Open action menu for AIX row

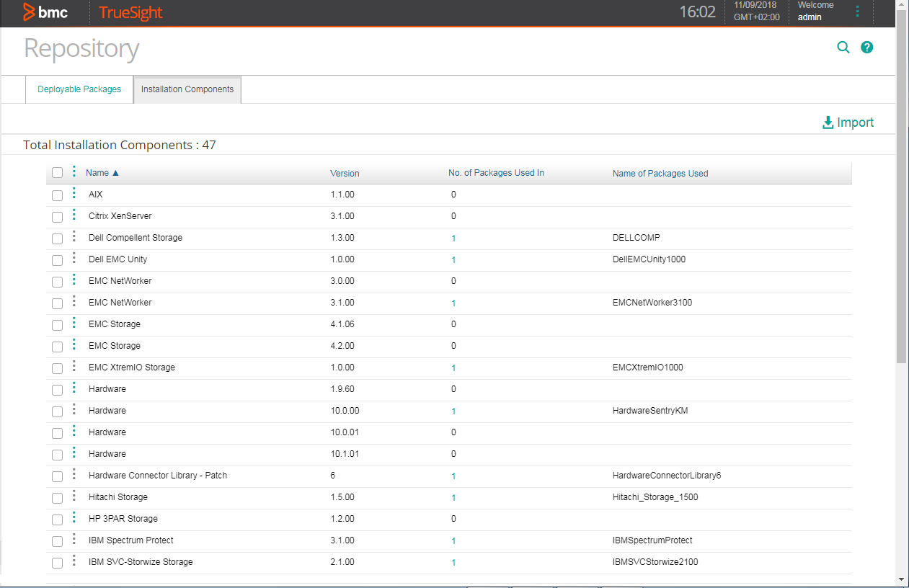click(74, 194)
